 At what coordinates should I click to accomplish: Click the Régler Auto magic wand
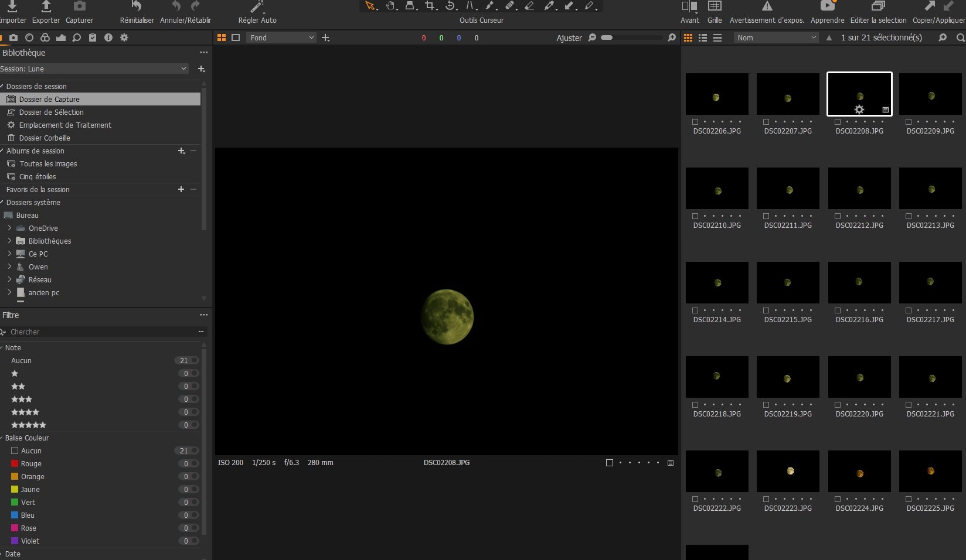[x=257, y=6]
